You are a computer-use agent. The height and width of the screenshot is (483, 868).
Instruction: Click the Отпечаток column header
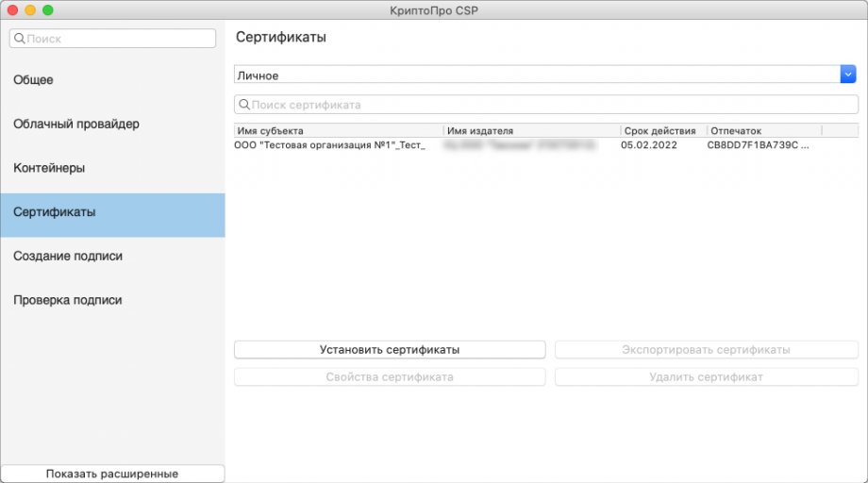point(762,131)
